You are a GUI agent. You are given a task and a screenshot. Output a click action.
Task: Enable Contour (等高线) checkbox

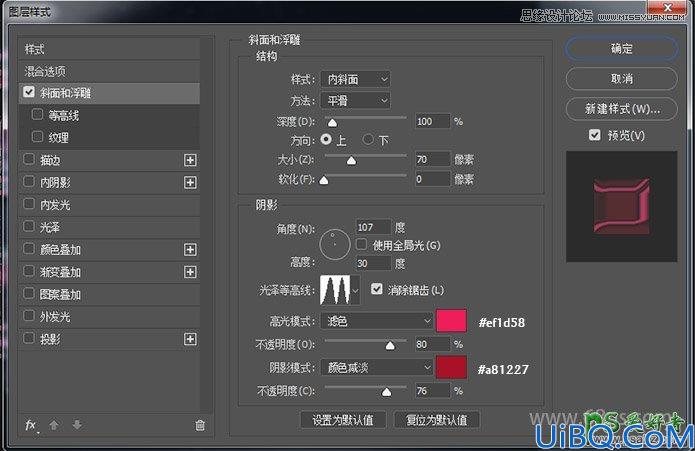click(x=38, y=114)
